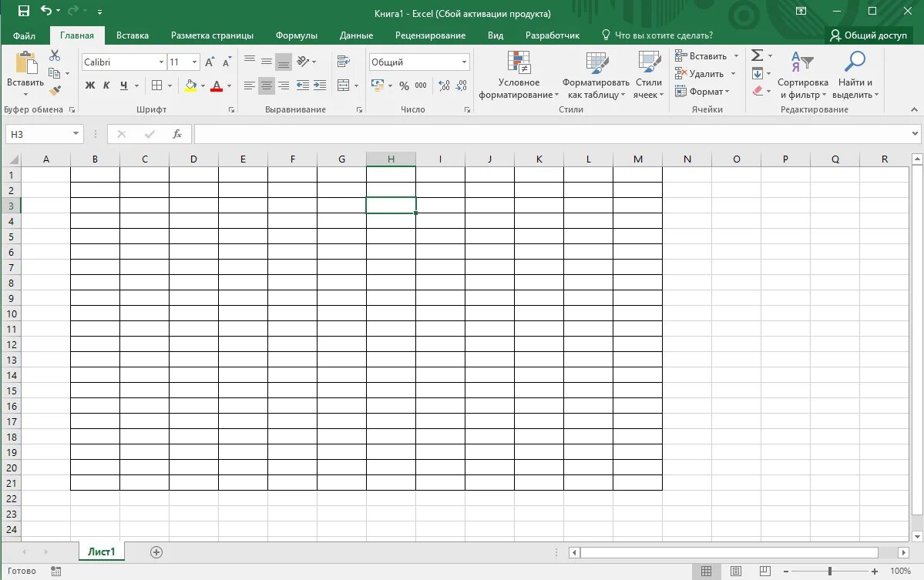Apply borders using the borders icon
The width and height of the screenshot is (924, 580).
point(156,85)
